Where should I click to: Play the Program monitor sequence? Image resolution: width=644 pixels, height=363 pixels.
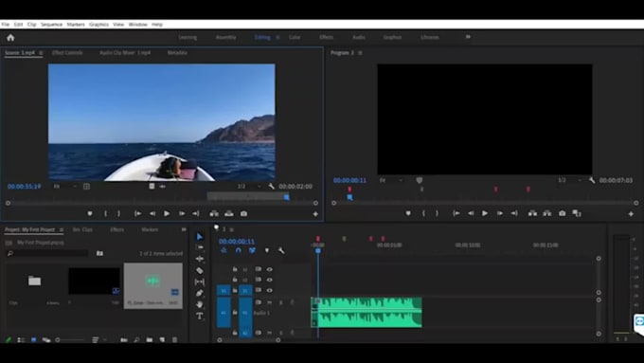click(485, 213)
